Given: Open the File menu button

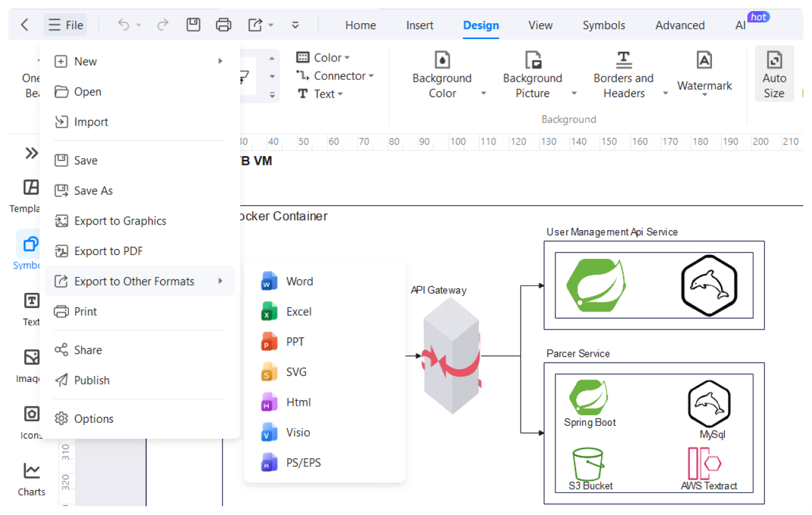Looking at the screenshot, I should (x=66, y=25).
